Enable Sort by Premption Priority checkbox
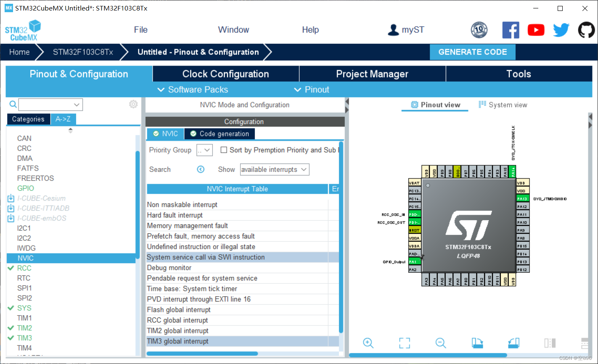This screenshot has height=364, width=598. tap(224, 150)
